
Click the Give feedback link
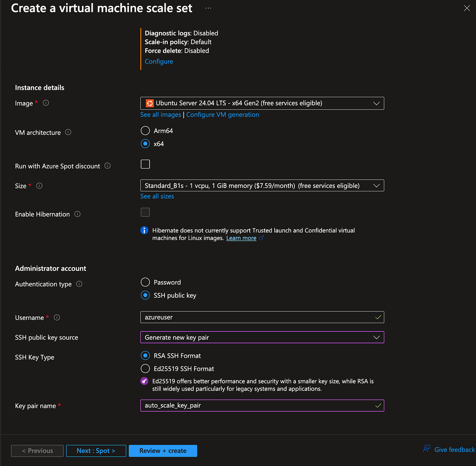[x=455, y=450]
